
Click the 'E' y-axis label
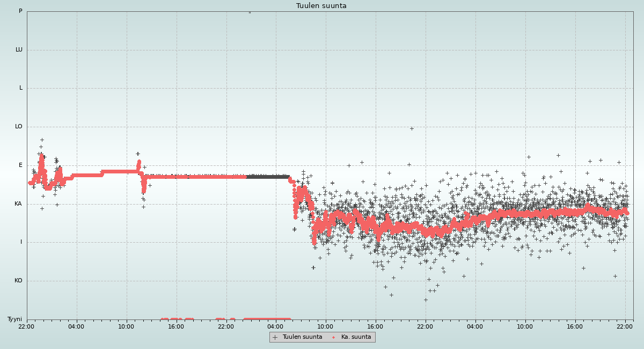point(21,165)
